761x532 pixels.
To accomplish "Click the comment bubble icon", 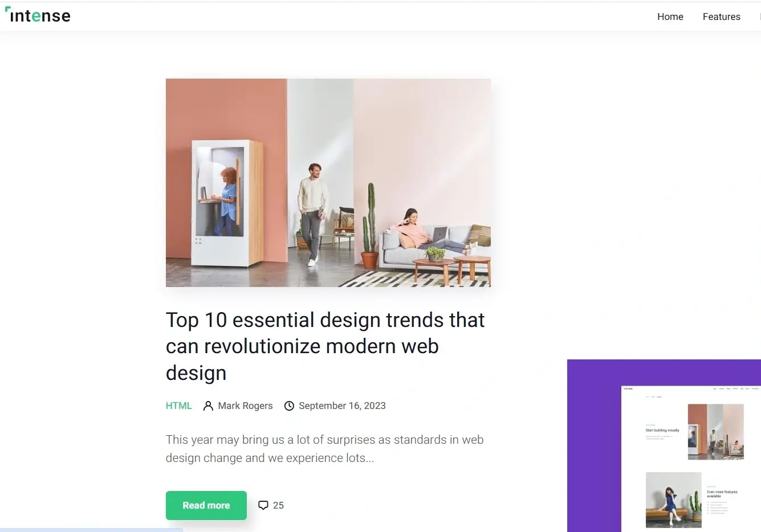I will coord(263,505).
